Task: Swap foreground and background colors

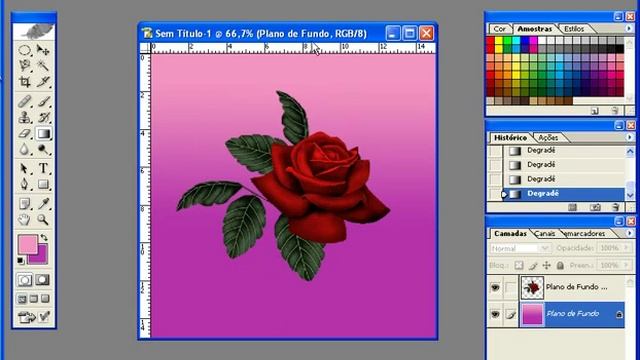Action: pyautogui.click(x=44, y=238)
